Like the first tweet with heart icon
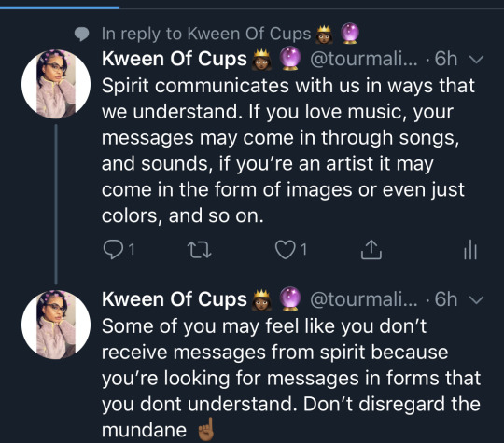 click(285, 250)
